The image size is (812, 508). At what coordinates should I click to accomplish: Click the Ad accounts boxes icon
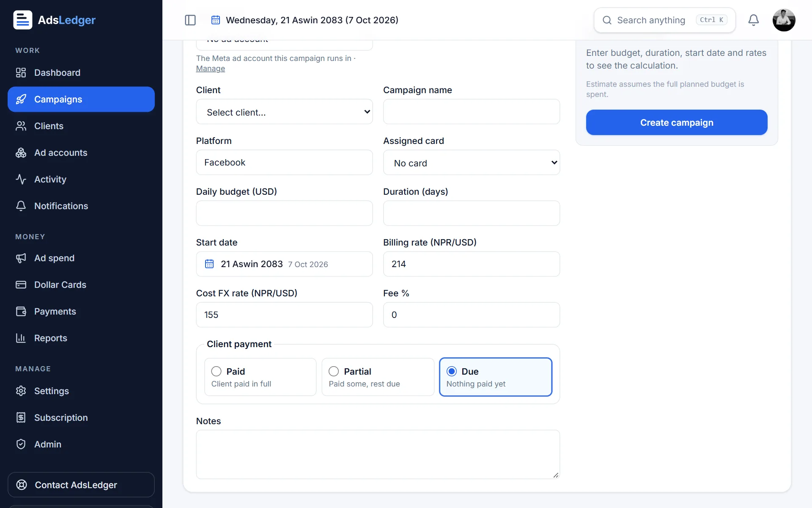21,152
